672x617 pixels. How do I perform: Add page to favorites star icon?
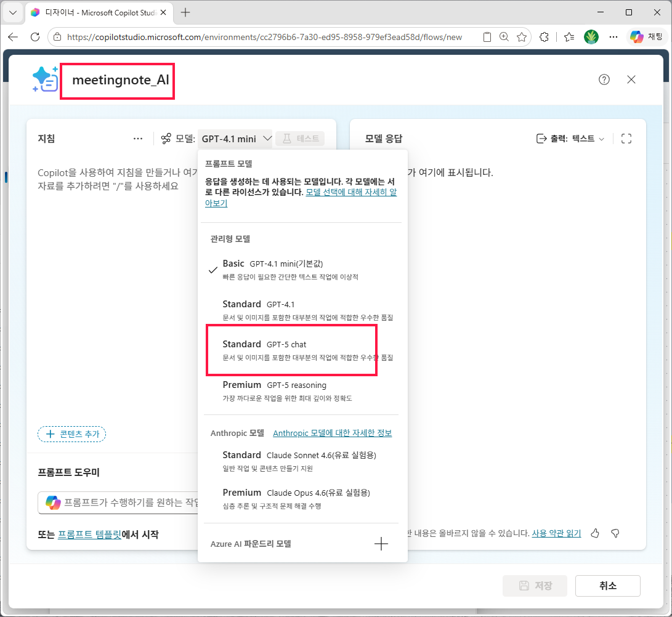(x=522, y=37)
